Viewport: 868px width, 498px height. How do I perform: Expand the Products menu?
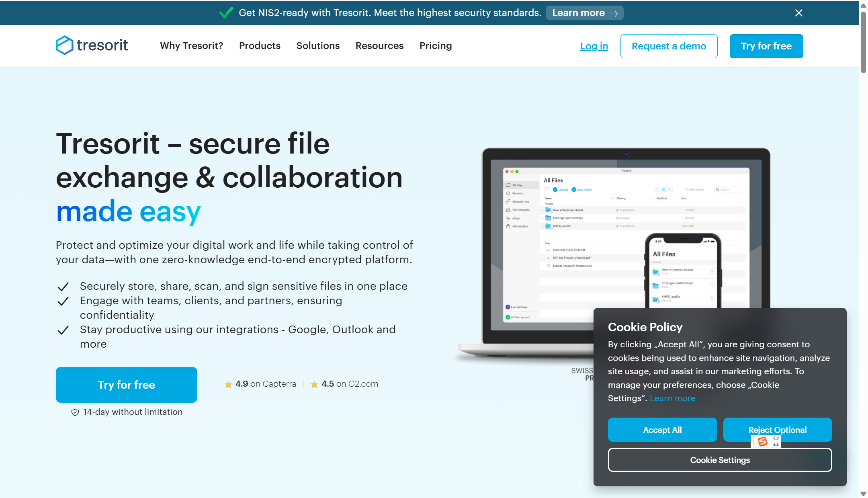tap(260, 46)
